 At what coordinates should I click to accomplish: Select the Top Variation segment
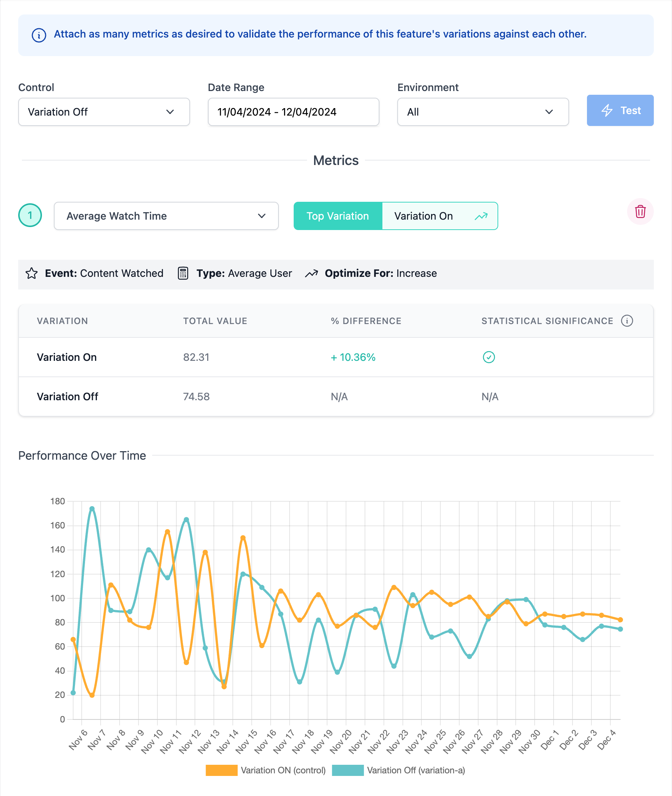point(337,216)
